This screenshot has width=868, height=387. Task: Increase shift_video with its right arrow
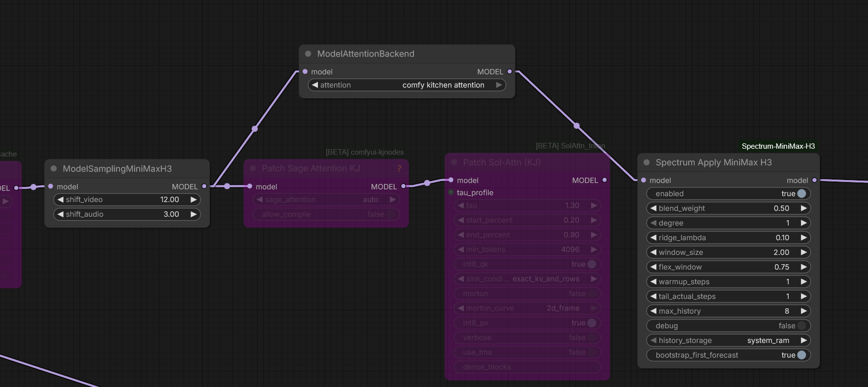tap(193, 200)
